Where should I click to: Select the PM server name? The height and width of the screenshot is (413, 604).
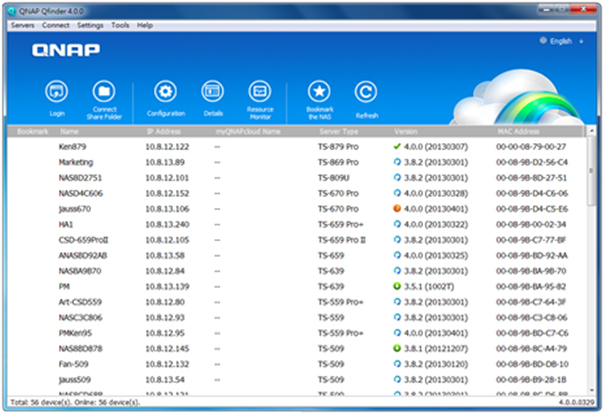[x=64, y=286]
